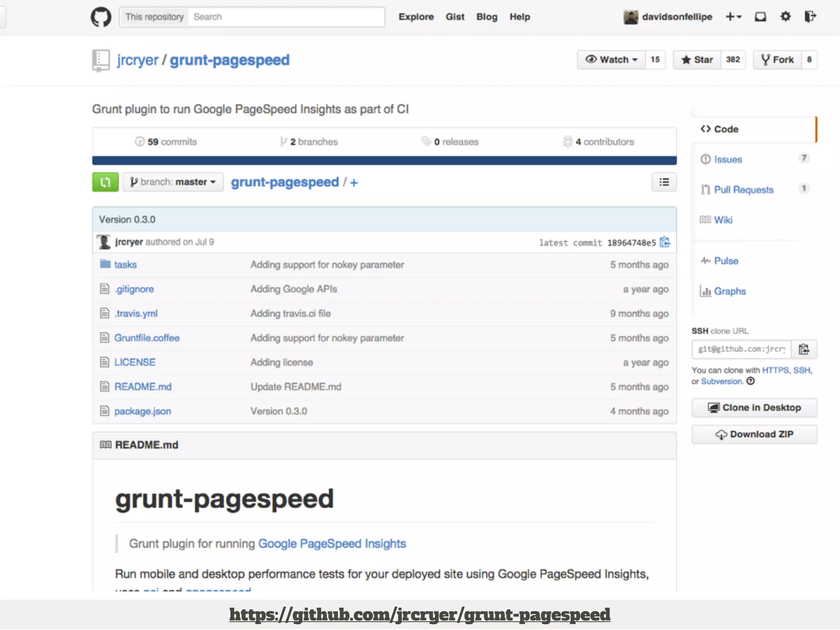Open Adding Google APIs commit message
Image resolution: width=840 pixels, height=630 pixels.
[294, 289]
